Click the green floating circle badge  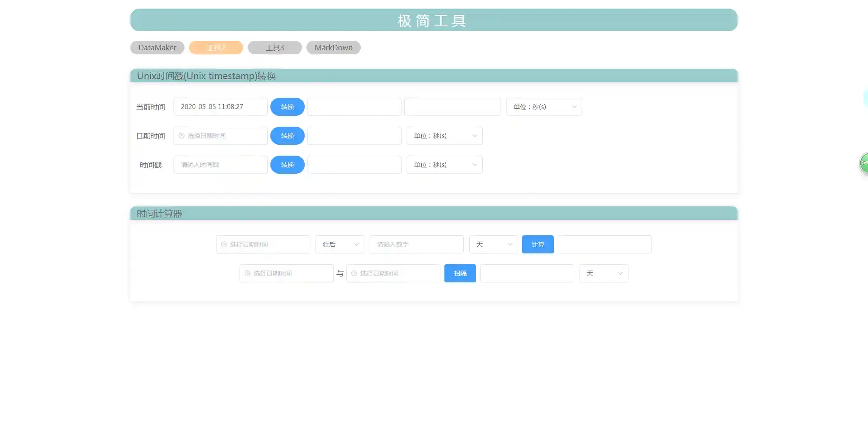(864, 163)
